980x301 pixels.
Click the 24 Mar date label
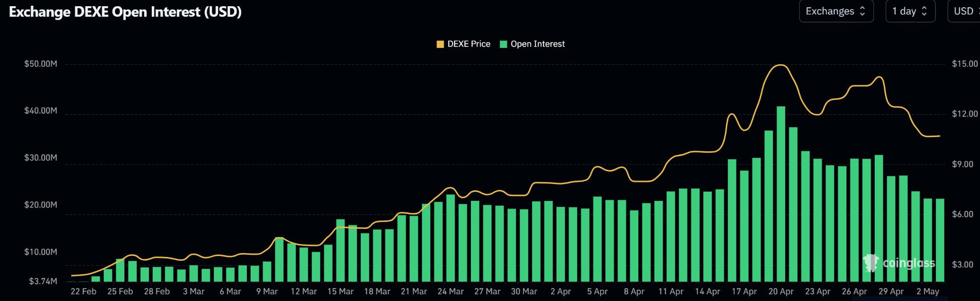point(451,291)
